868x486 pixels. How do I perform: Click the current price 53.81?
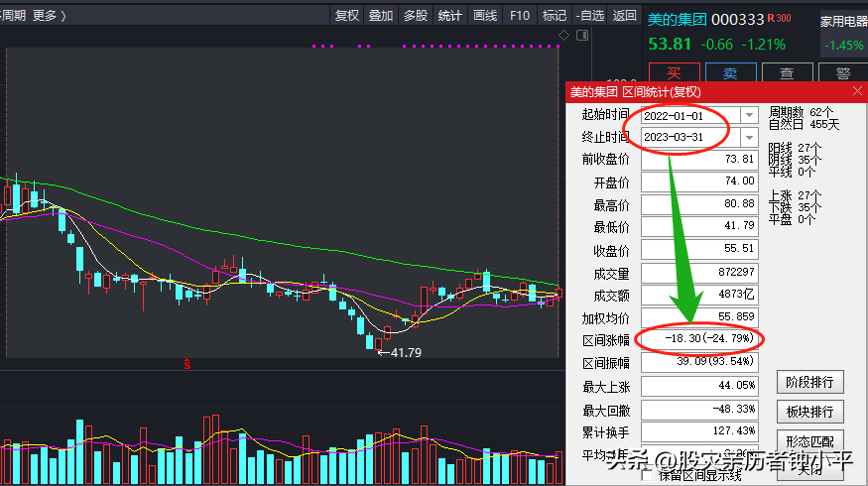click(x=670, y=45)
